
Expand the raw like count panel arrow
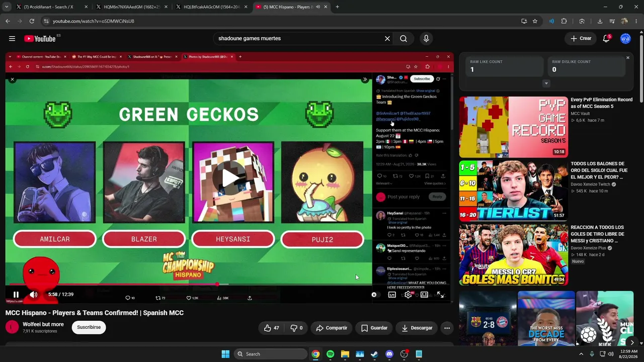[x=546, y=83]
